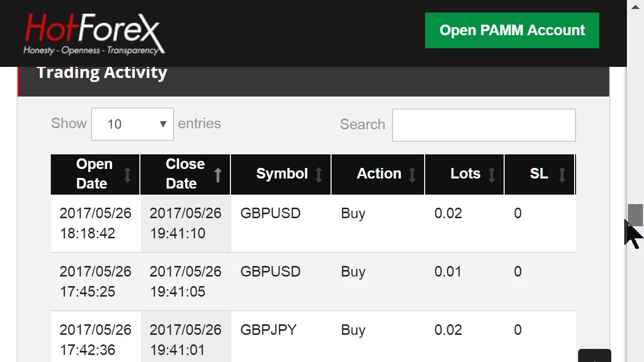Click the 0.01 lots cell
The height and width of the screenshot is (362, 644).
(448, 272)
